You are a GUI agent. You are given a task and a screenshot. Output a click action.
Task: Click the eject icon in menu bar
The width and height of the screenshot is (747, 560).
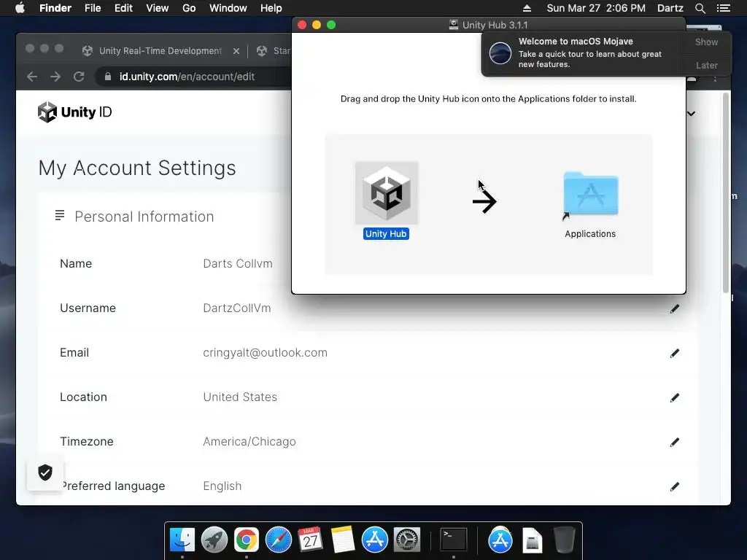527,8
